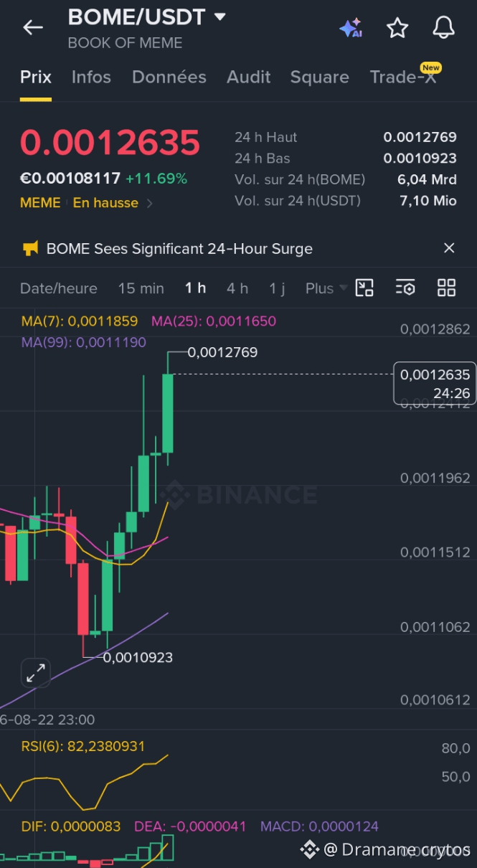Open the chart drawing tools icon
This screenshot has width=477, height=868.
(x=365, y=288)
